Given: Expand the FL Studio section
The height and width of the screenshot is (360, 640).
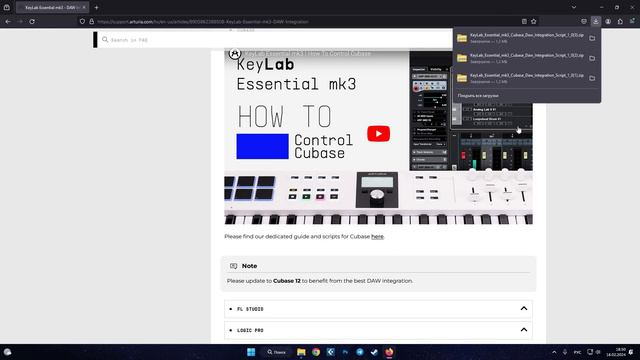Looking at the screenshot, I should (x=378, y=309).
